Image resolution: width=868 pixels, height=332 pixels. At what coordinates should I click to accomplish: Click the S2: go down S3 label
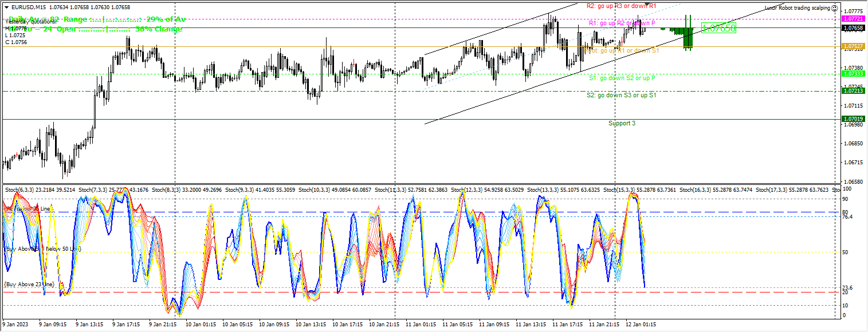click(x=621, y=95)
